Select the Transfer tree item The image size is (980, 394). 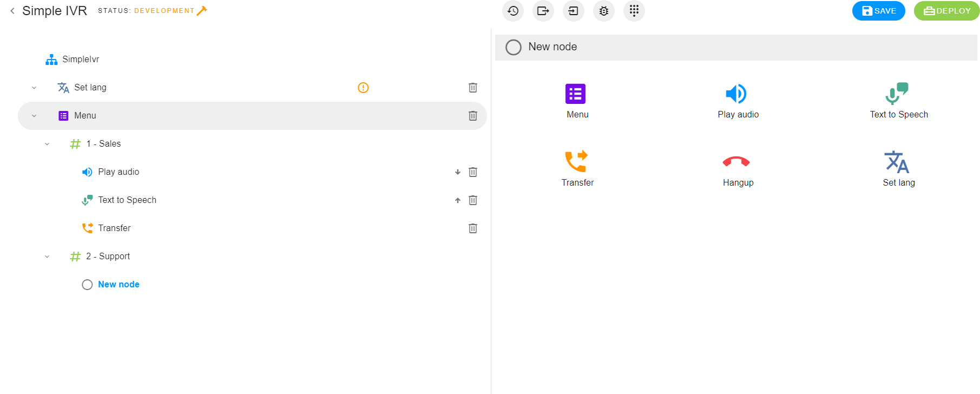tap(114, 228)
